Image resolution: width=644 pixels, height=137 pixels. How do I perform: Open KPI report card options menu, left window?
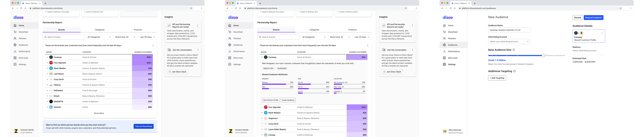198,26
